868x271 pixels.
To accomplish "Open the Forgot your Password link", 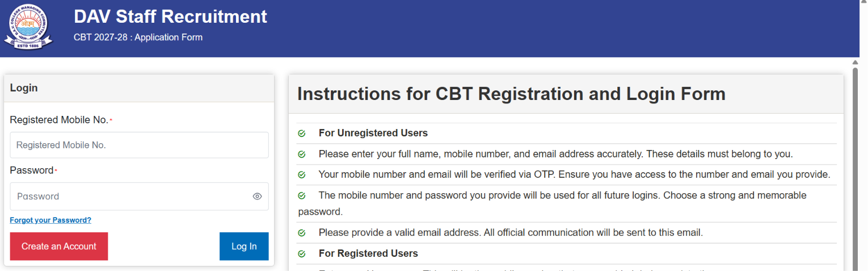I will tap(50, 220).
